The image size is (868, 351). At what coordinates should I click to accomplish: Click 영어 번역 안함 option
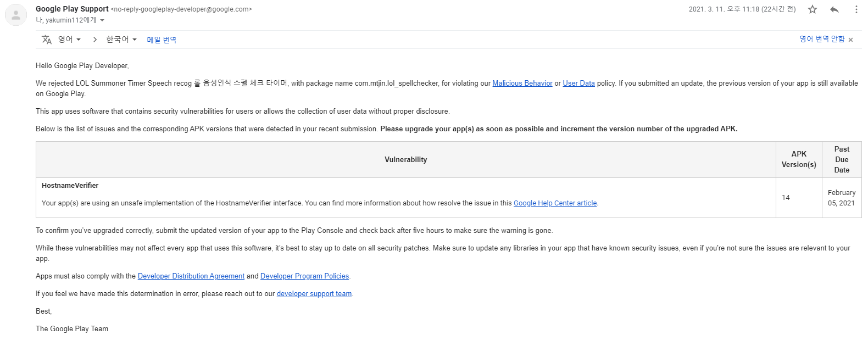click(x=822, y=39)
